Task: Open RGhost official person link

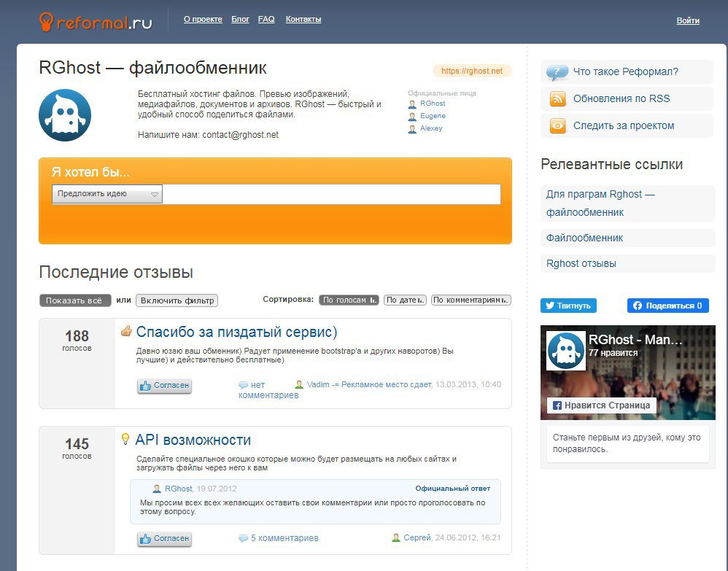Action: (x=433, y=104)
